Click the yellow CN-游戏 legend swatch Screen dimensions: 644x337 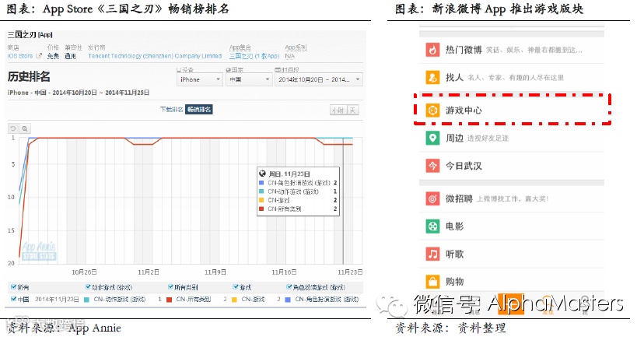point(235,300)
